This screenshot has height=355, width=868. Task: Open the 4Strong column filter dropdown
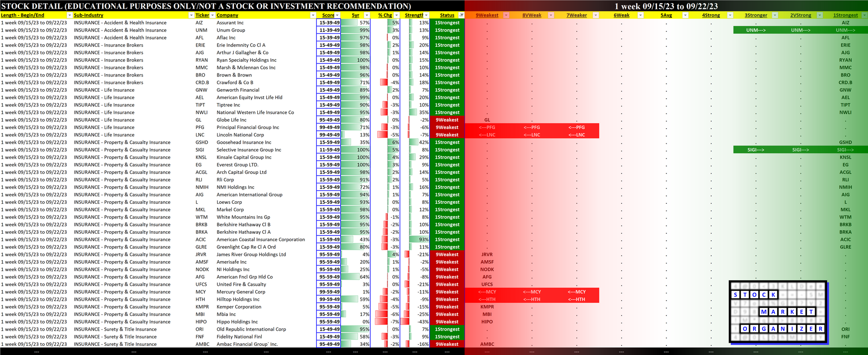tap(730, 15)
